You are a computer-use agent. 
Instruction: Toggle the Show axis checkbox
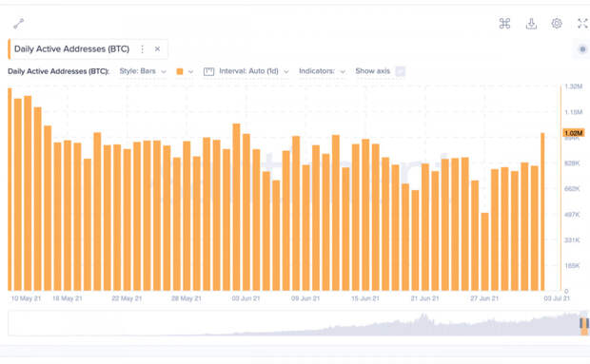pos(401,71)
